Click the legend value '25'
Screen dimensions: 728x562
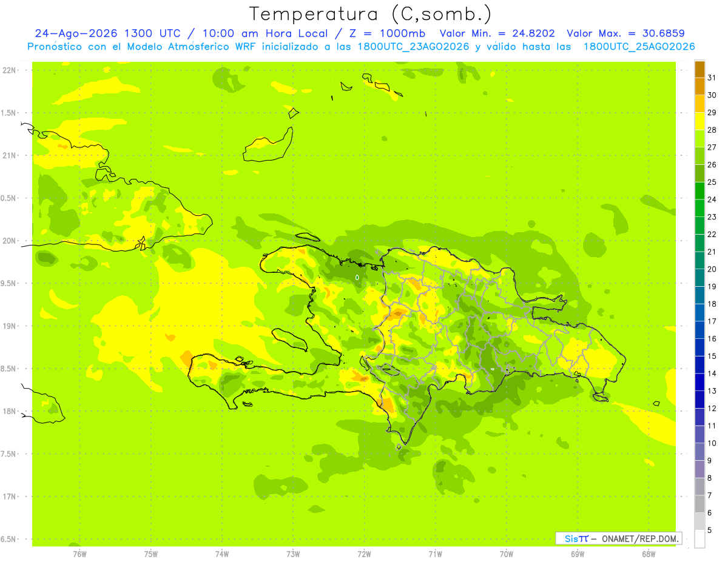(712, 182)
